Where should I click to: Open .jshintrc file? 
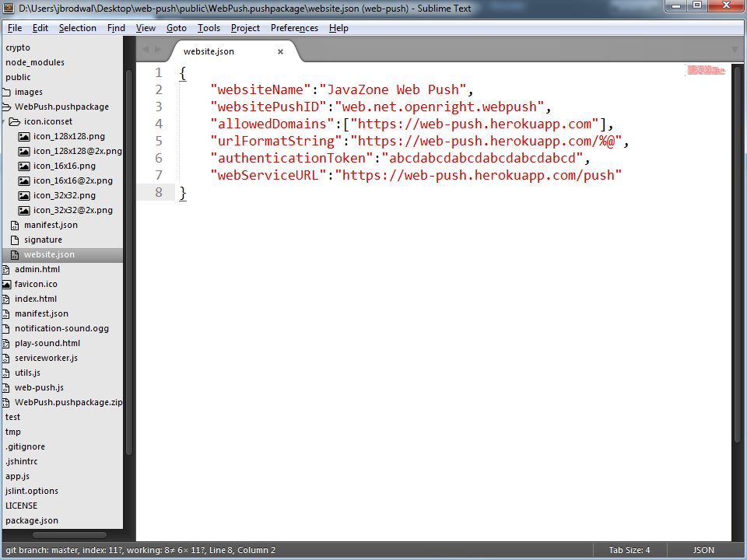(22, 461)
